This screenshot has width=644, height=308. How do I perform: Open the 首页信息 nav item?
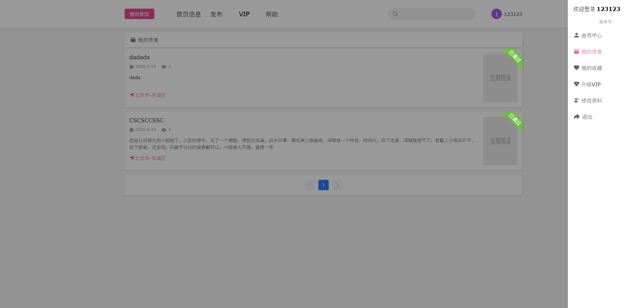point(189,14)
